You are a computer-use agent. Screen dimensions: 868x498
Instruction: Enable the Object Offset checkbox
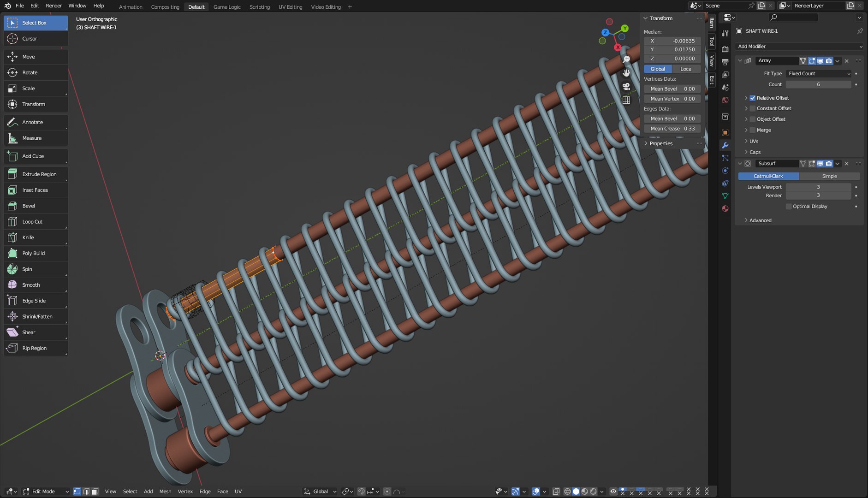pos(753,119)
